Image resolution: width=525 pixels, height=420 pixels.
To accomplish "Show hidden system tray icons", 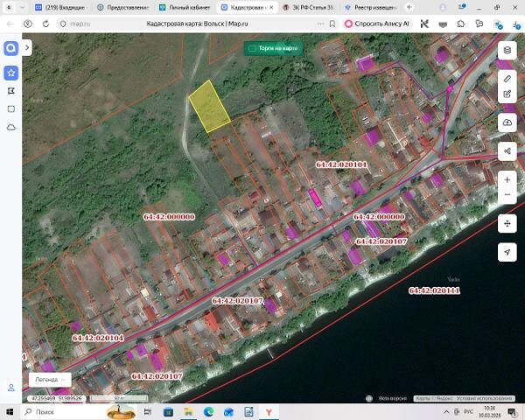I will point(446,411).
